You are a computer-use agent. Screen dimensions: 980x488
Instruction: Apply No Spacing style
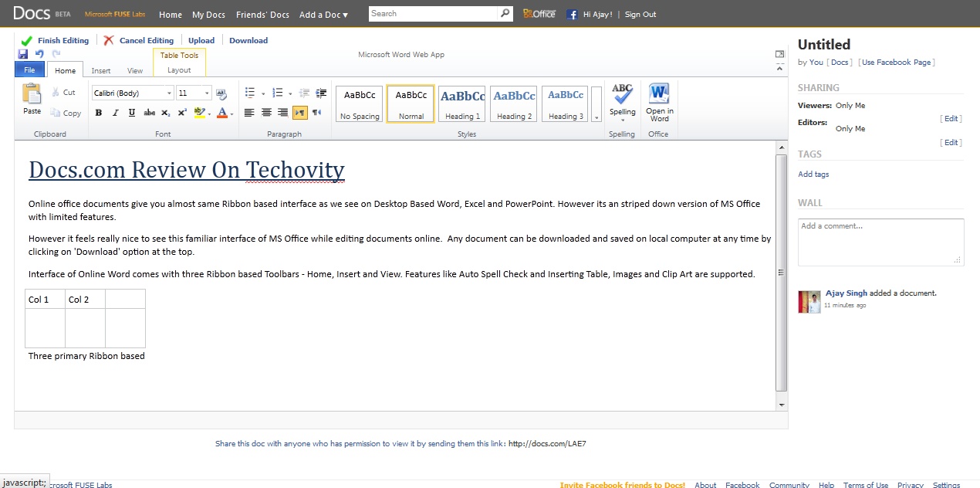click(x=360, y=104)
